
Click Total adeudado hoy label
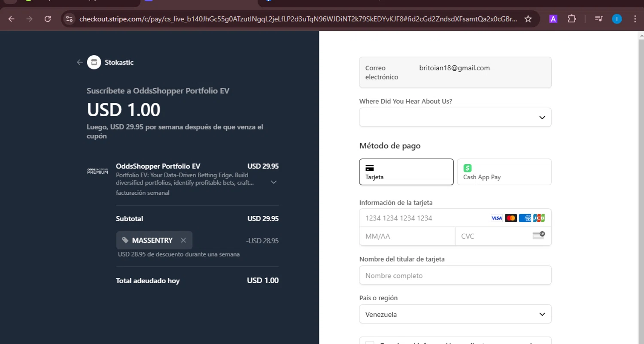pyautogui.click(x=148, y=281)
